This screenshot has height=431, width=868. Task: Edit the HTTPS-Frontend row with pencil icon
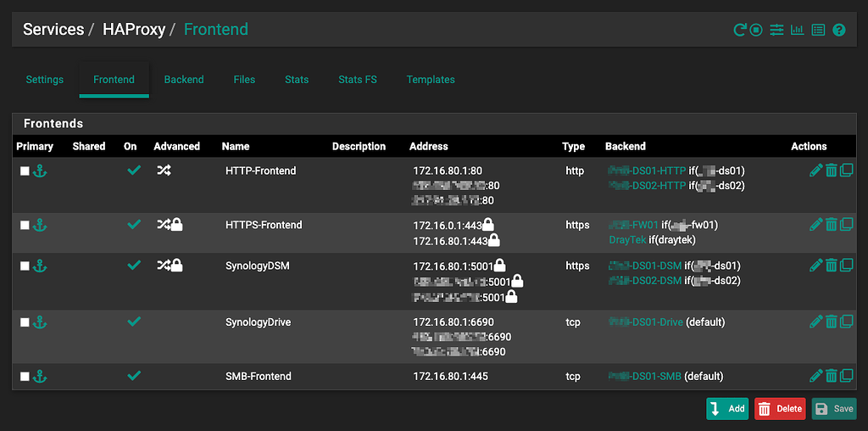click(815, 224)
